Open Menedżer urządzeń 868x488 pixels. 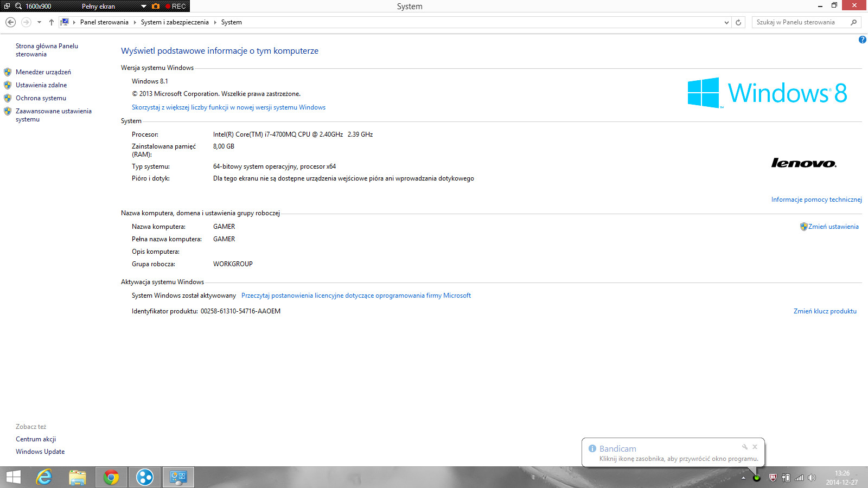pyautogui.click(x=43, y=72)
